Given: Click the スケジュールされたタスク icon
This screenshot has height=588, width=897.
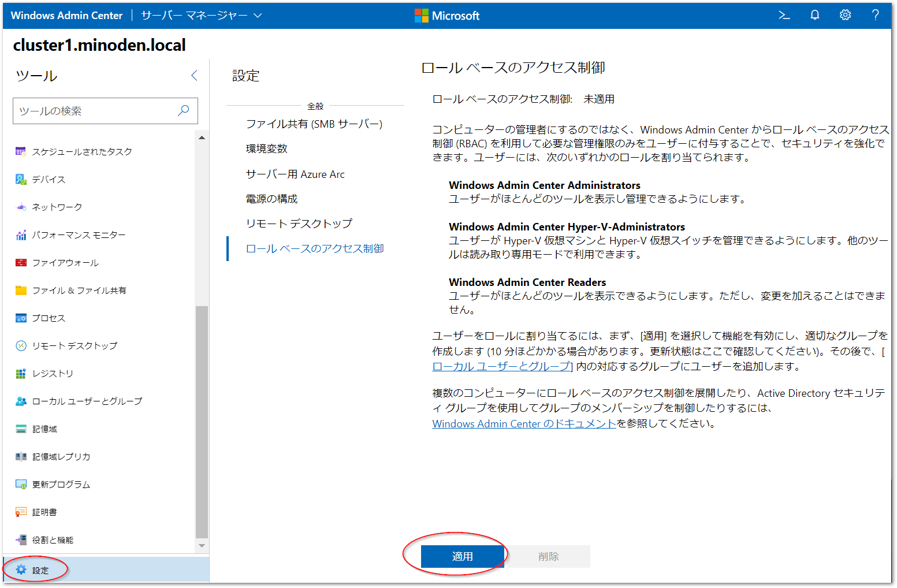Looking at the screenshot, I should click(x=21, y=151).
